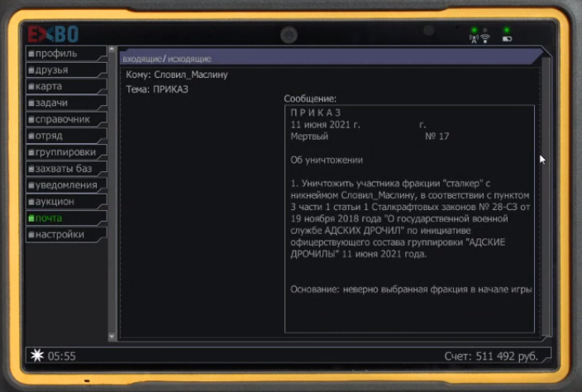Open справочник reference section
Screen dimensions: 582x392
(x=66, y=119)
